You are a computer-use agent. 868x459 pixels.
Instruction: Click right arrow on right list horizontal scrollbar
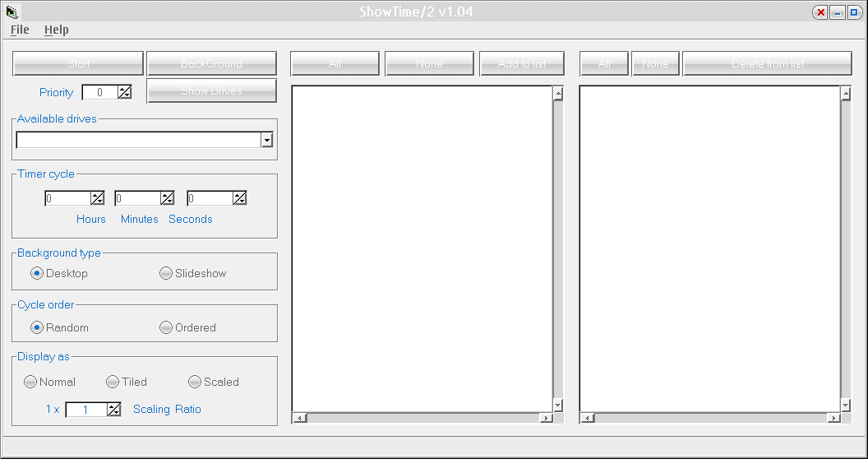click(833, 418)
